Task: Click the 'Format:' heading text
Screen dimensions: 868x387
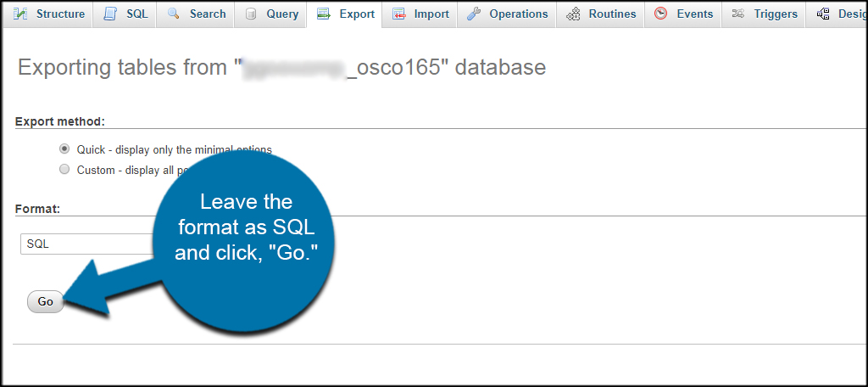Action: pyautogui.click(x=37, y=209)
